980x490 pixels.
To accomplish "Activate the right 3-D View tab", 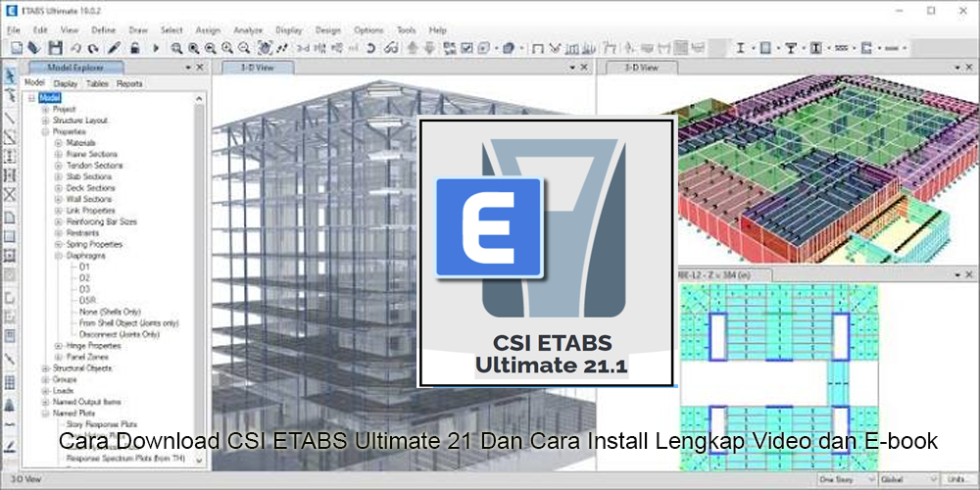I will [x=641, y=68].
